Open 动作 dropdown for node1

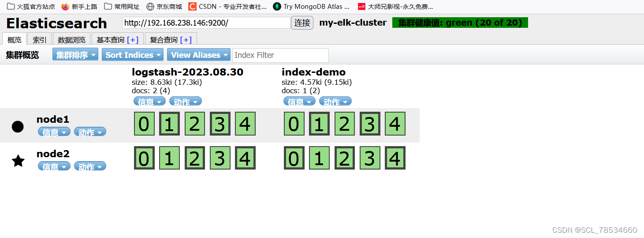[x=90, y=132]
